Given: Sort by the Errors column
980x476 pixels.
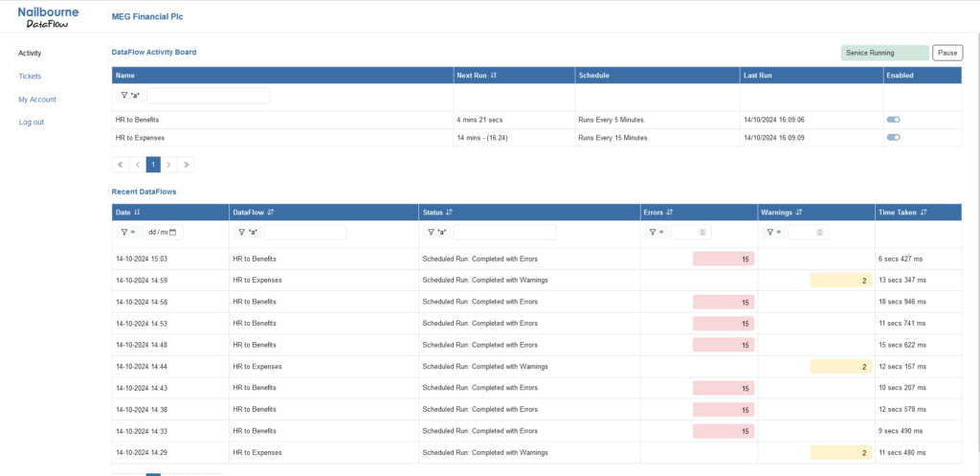Looking at the screenshot, I should [x=670, y=212].
